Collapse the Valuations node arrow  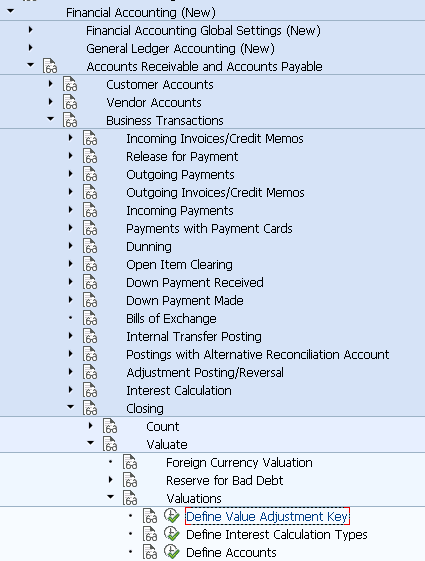pos(111,497)
